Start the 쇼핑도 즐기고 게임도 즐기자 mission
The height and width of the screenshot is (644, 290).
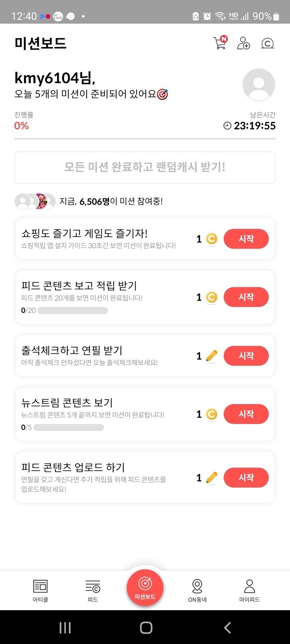click(x=246, y=239)
